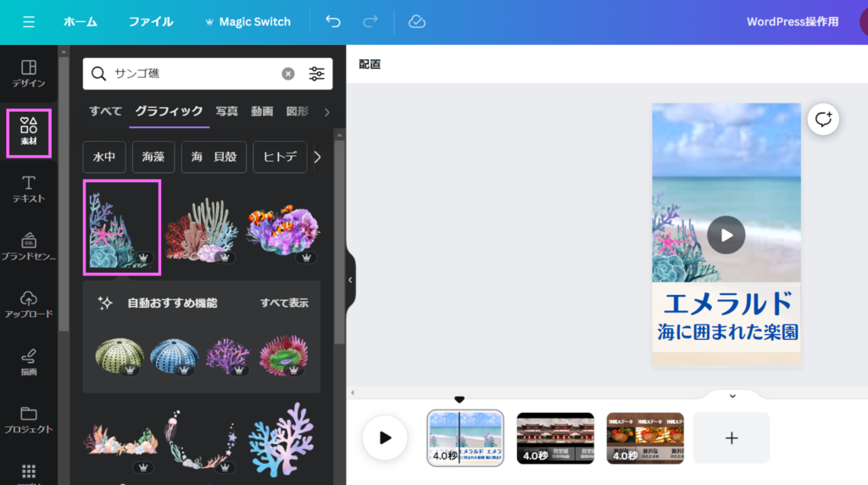Switch to the 写真 tab
The image size is (868, 485).
tap(226, 111)
